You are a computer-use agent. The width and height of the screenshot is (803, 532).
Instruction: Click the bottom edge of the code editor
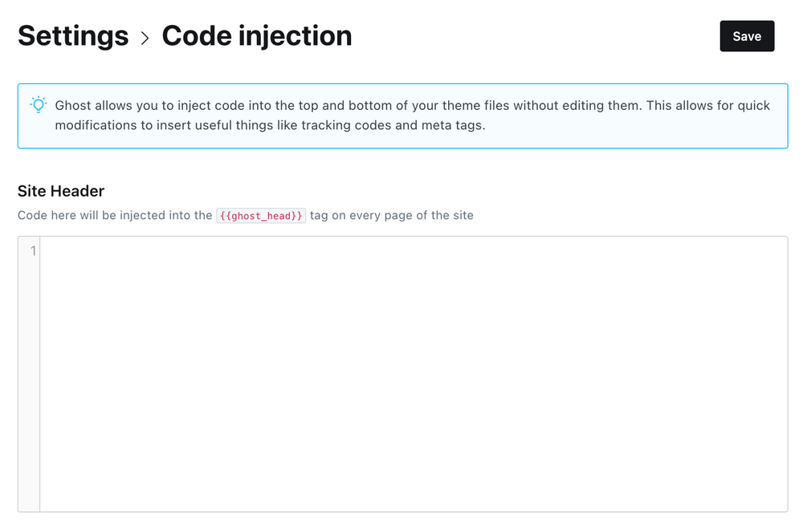(x=401, y=507)
